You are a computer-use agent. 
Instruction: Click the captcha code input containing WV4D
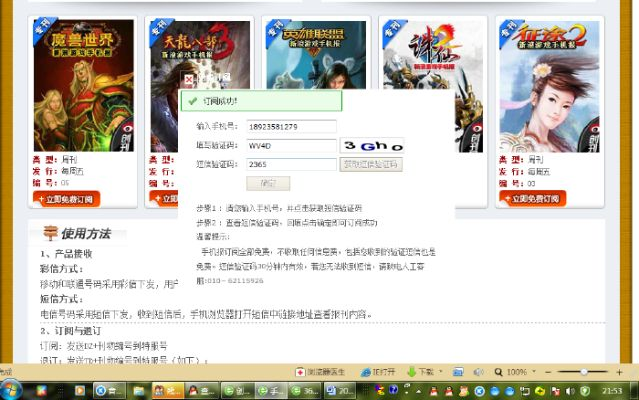(291, 145)
